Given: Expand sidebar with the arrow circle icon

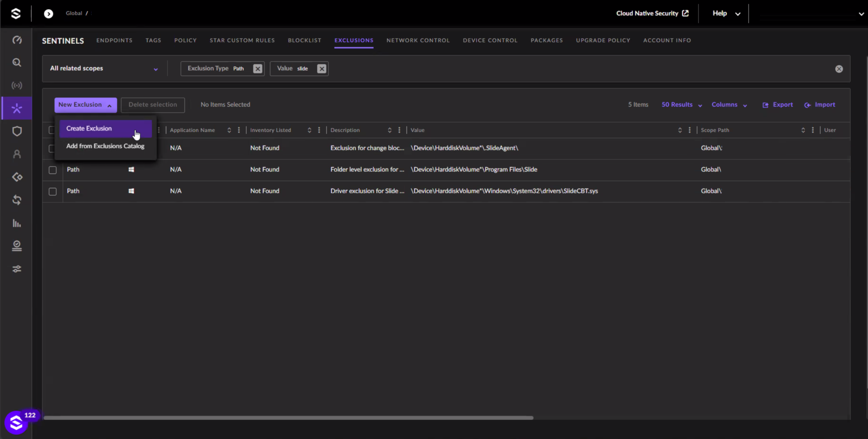Looking at the screenshot, I should 49,13.
